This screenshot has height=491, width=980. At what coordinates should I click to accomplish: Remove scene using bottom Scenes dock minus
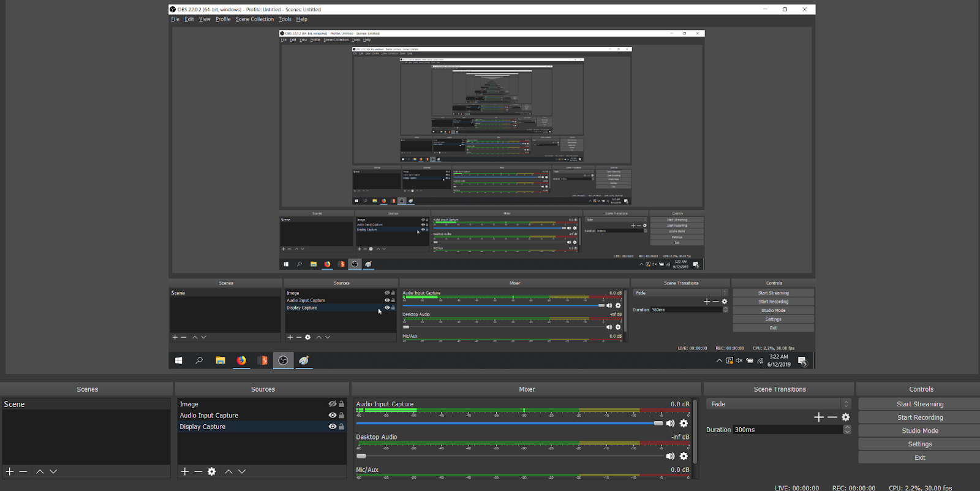(23, 471)
